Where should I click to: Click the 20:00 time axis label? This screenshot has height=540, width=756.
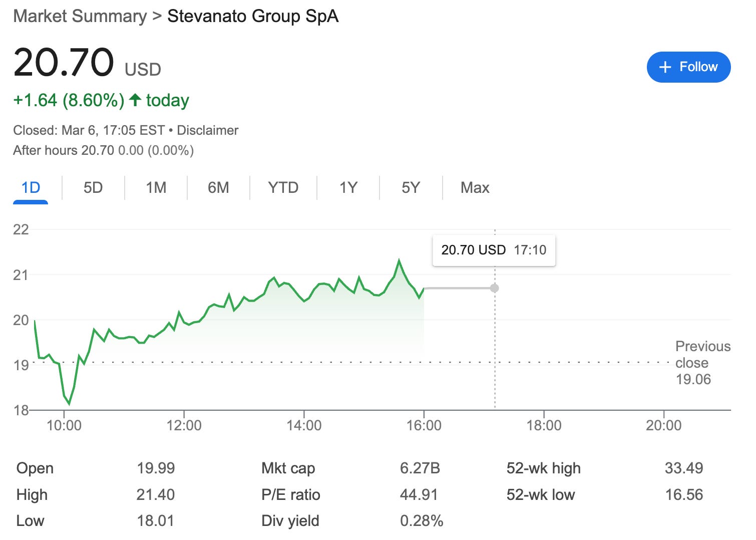663,425
